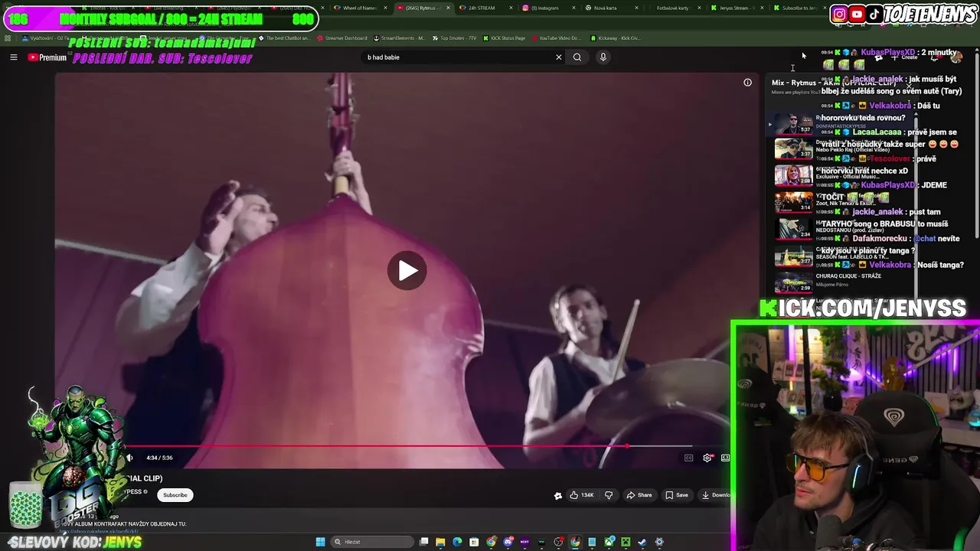Open the video info card icon
Screen dimensions: 980x551
(747, 83)
